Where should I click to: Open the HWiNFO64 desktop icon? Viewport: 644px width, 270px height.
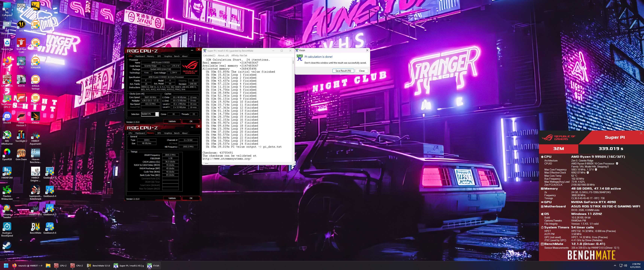coord(7,173)
